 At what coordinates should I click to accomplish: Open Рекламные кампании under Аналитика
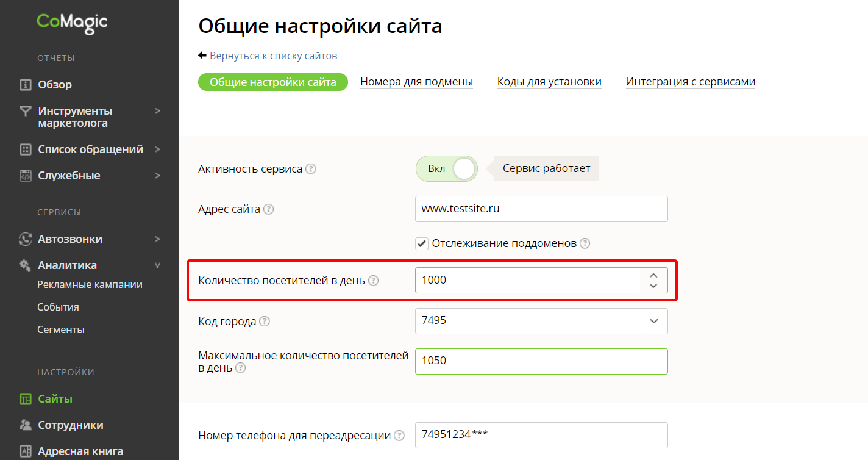pyautogui.click(x=90, y=284)
